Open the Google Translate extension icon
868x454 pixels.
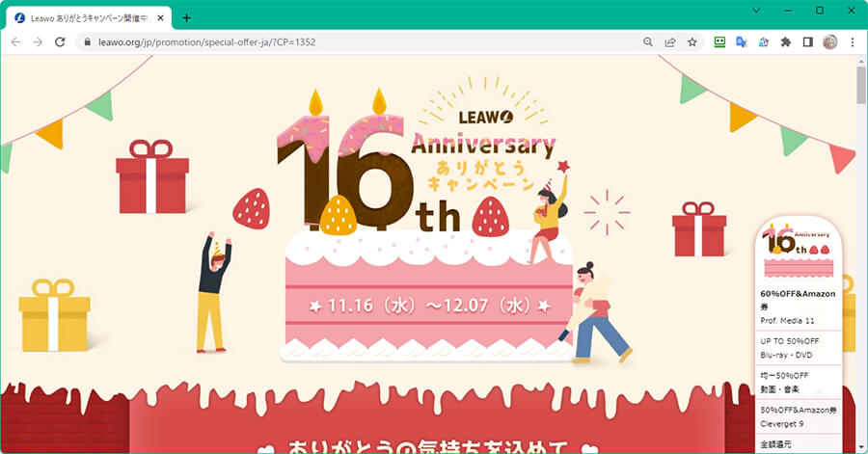[742, 42]
